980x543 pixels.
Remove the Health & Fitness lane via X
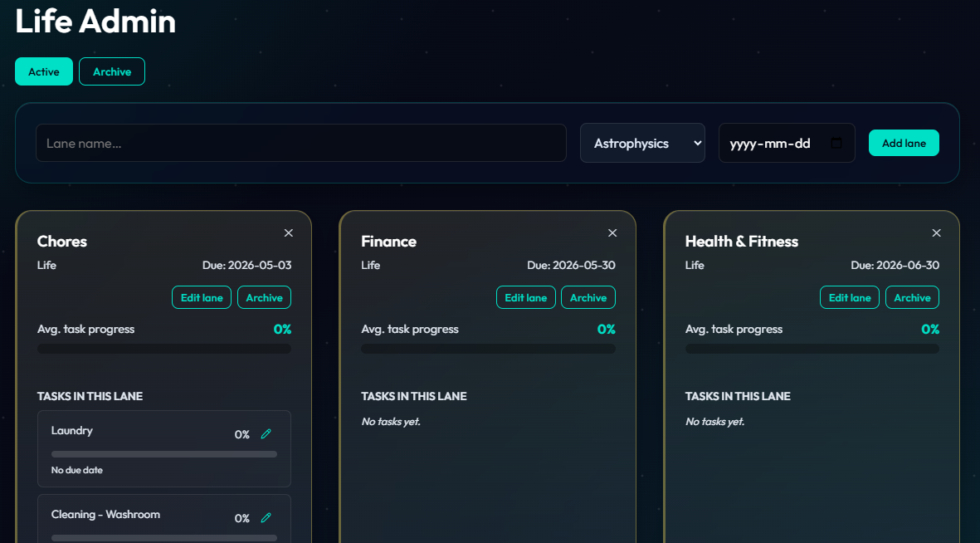936,232
